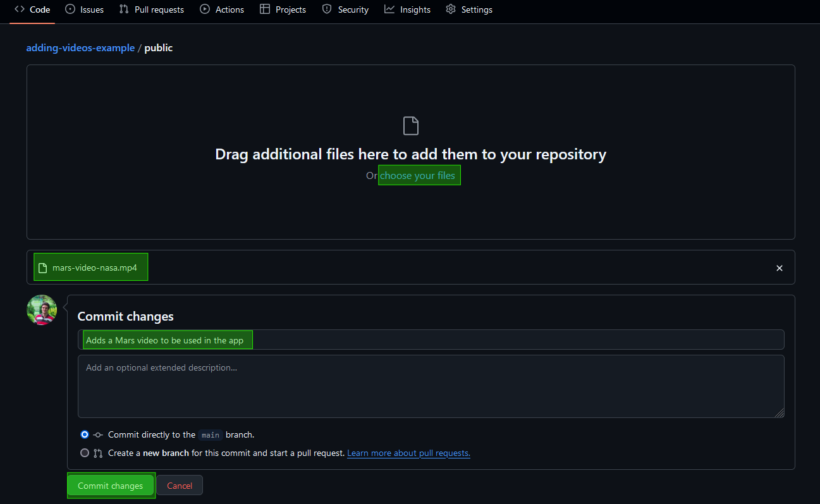
Task: Click the Actions play icon
Action: [x=203, y=9]
